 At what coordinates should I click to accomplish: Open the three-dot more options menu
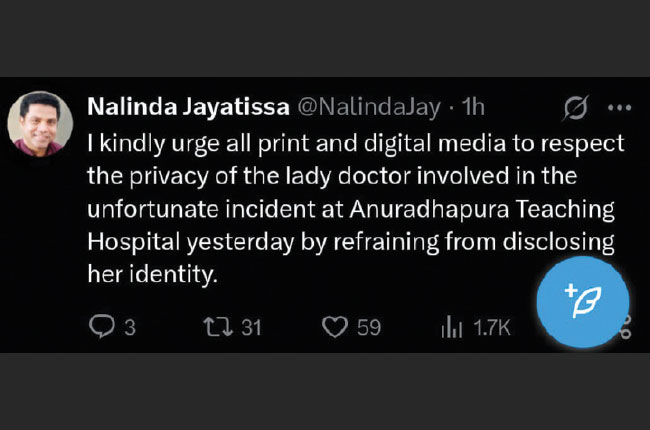[619, 108]
